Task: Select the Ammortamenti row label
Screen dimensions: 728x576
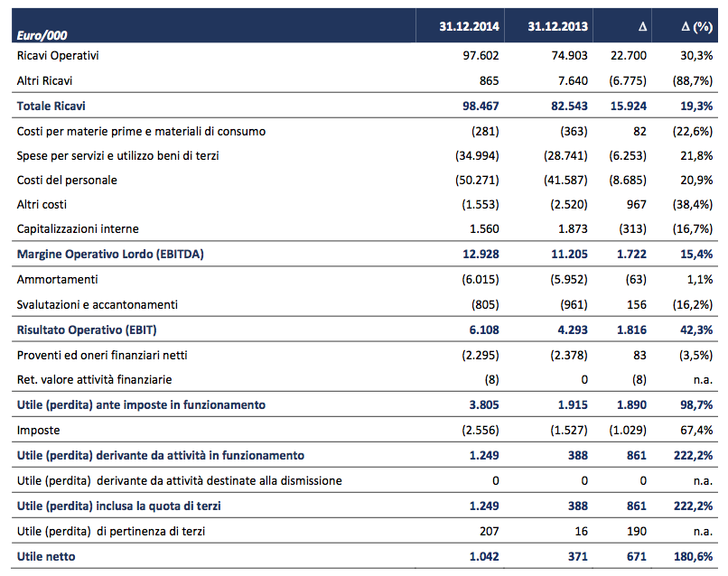Action: (58, 280)
